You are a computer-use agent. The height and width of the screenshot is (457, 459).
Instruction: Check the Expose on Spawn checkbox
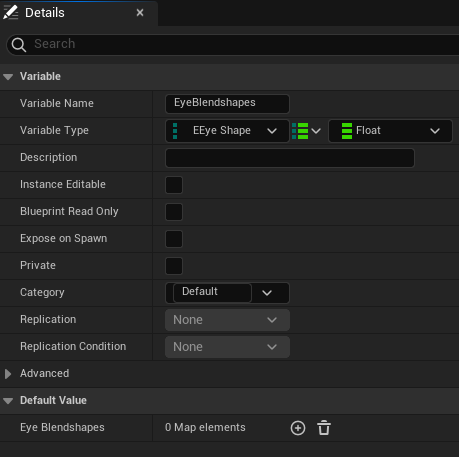(174, 239)
